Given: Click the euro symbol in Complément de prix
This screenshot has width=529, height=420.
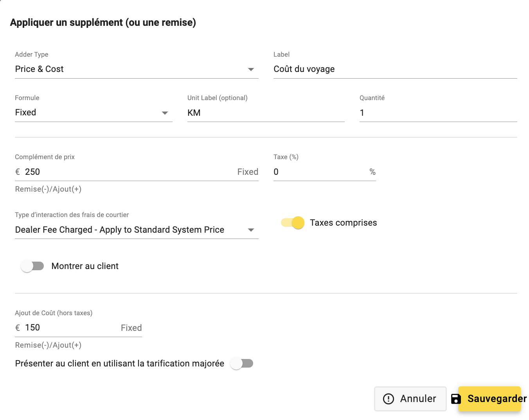Looking at the screenshot, I should click(x=18, y=172).
